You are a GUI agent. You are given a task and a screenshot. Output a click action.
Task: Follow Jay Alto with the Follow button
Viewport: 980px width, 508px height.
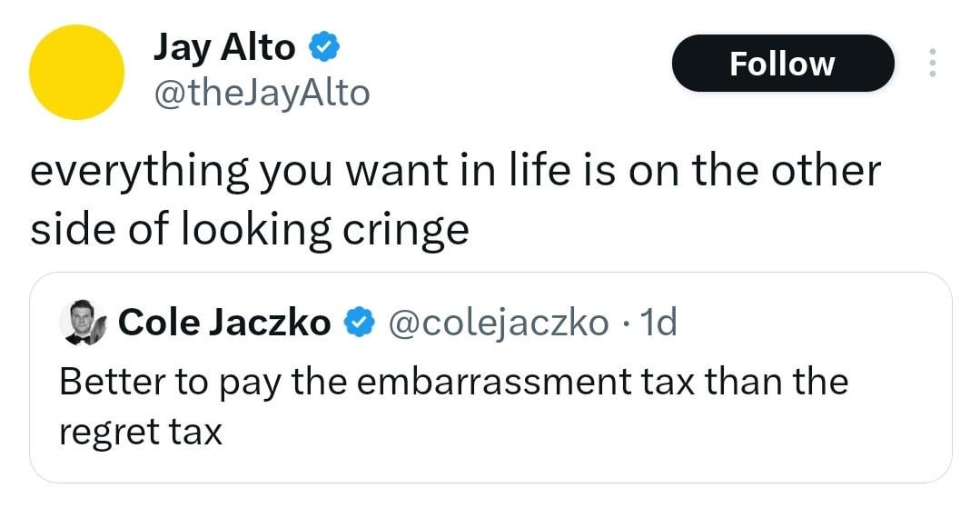click(782, 64)
